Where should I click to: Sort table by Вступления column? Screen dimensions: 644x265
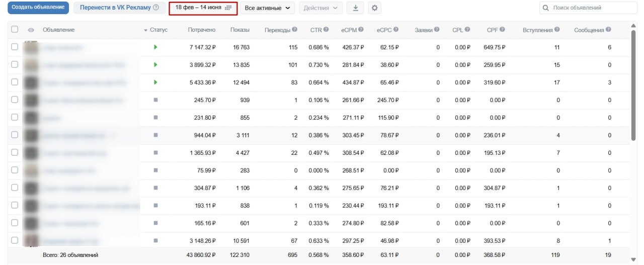pos(538,30)
